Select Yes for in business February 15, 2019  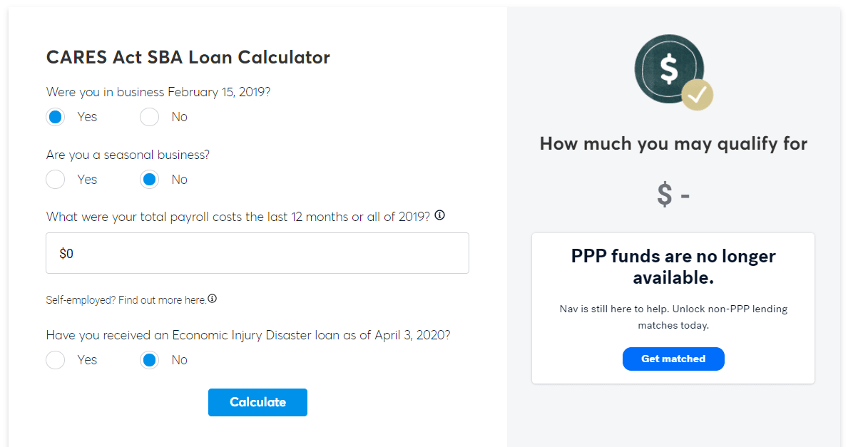click(x=55, y=117)
